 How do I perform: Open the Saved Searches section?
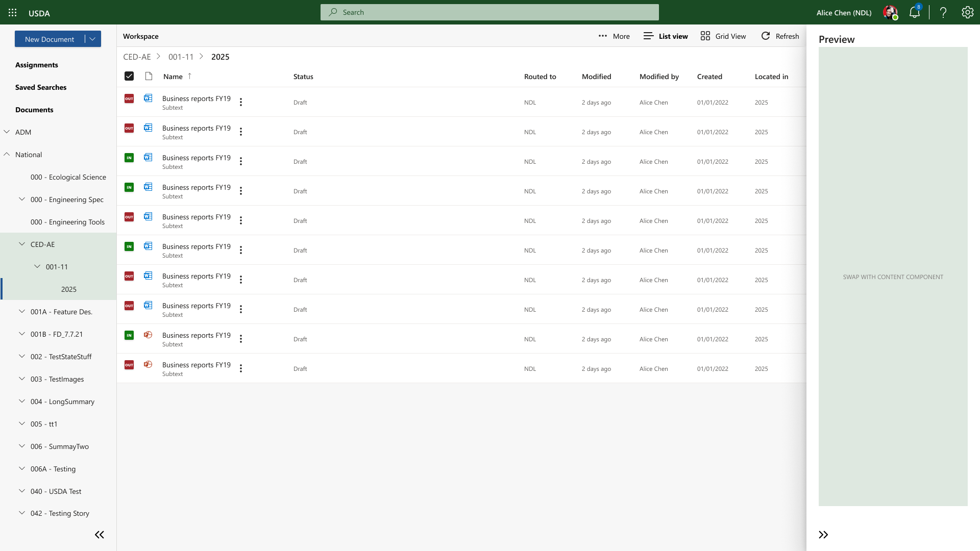(41, 87)
